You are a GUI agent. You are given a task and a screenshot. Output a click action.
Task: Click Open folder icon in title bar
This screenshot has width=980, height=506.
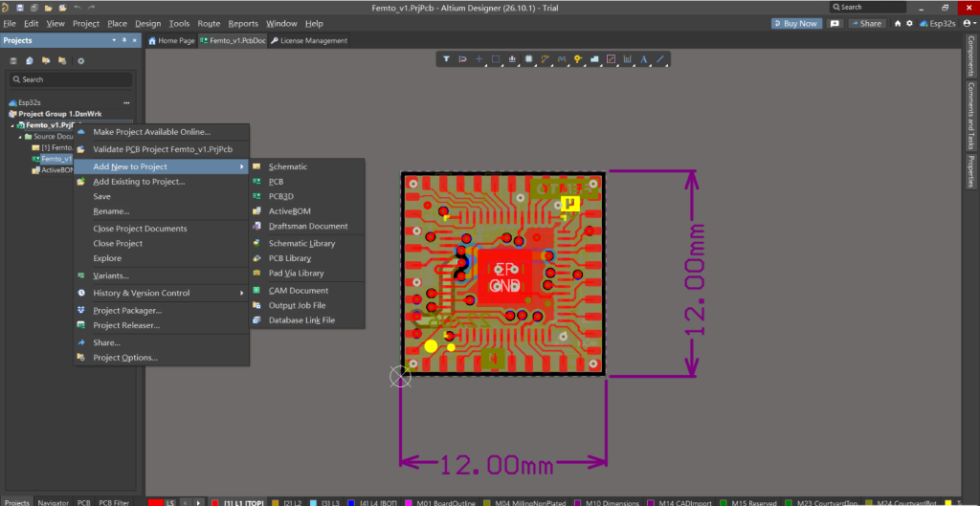click(x=48, y=8)
